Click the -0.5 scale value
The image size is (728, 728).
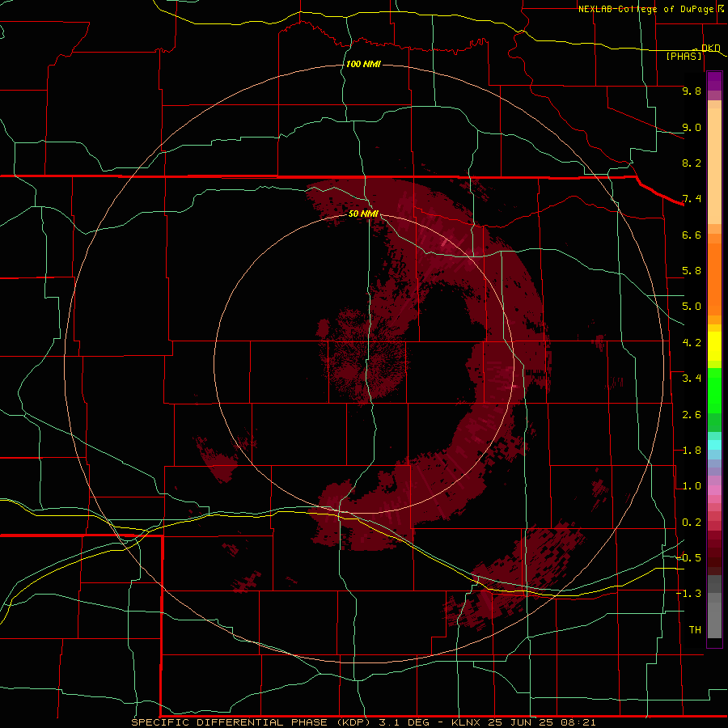[688, 557]
